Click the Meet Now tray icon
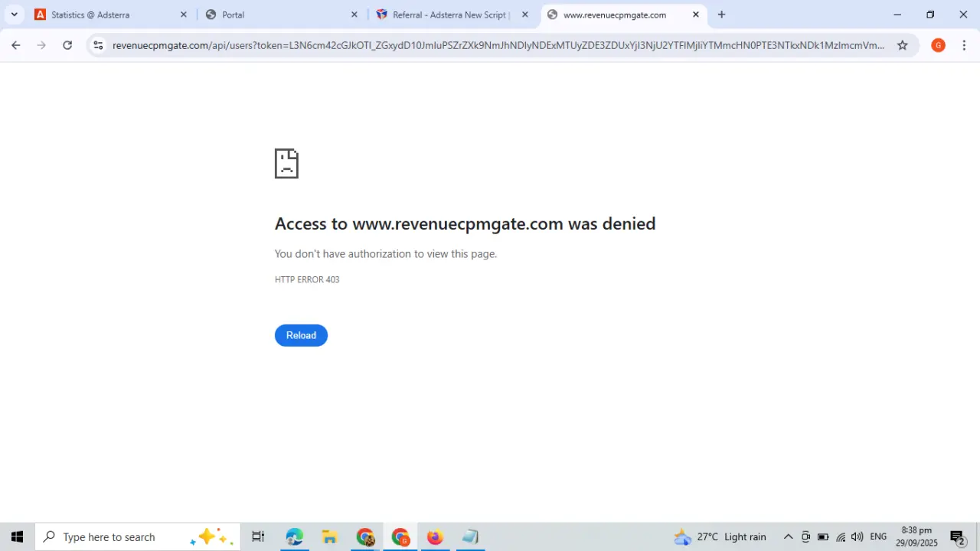 pyautogui.click(x=805, y=536)
